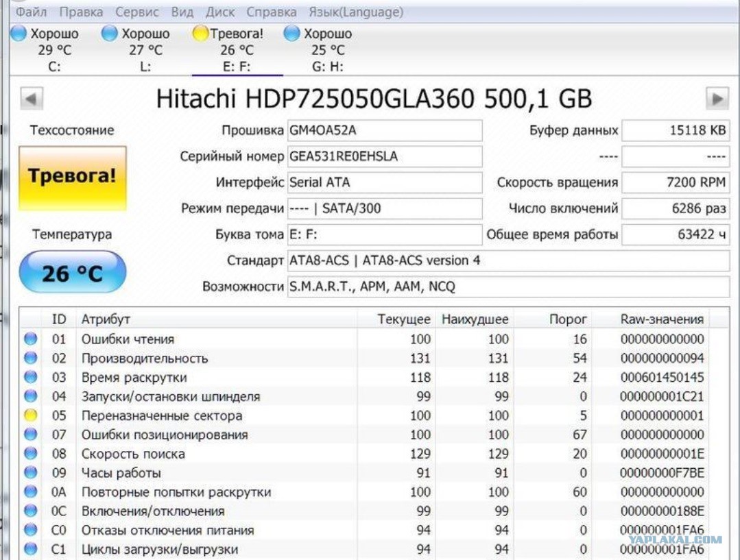The height and width of the screenshot is (560, 740).
Task: Click status orb of Включения/отключения row
Action: [31, 511]
